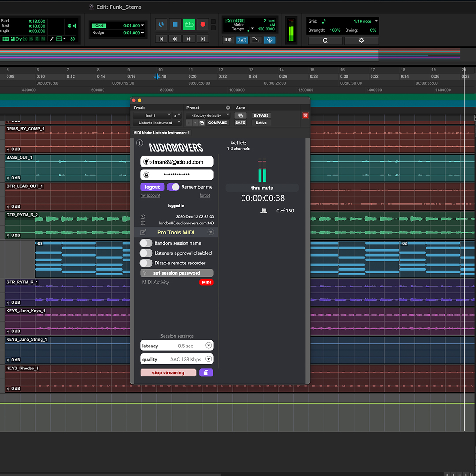Click the Rewind transport button

click(175, 39)
